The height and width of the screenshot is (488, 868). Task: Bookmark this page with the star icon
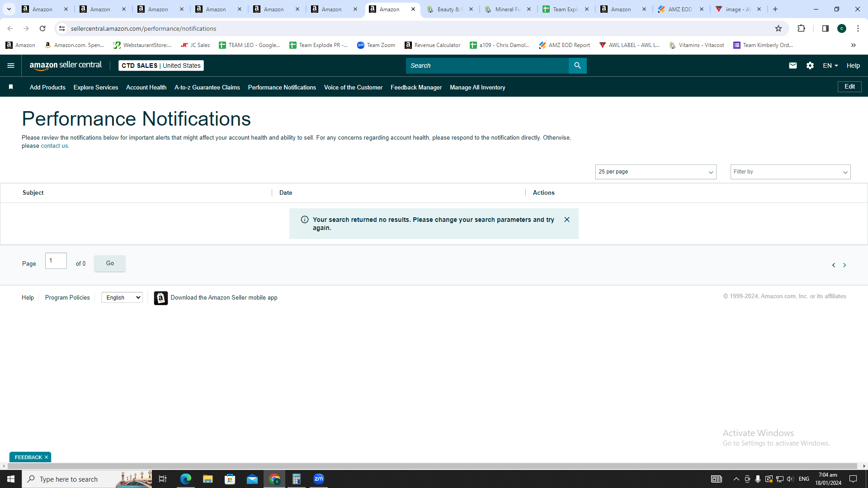[x=778, y=28]
